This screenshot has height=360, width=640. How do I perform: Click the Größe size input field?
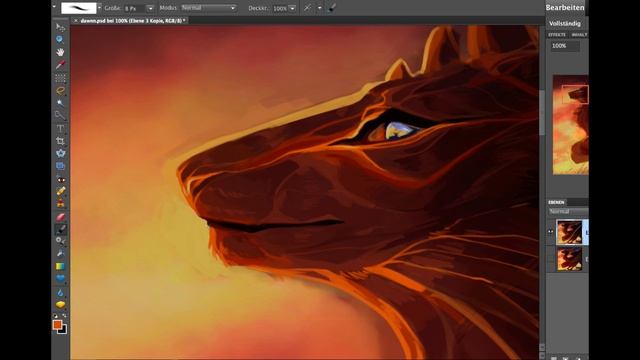[135, 8]
